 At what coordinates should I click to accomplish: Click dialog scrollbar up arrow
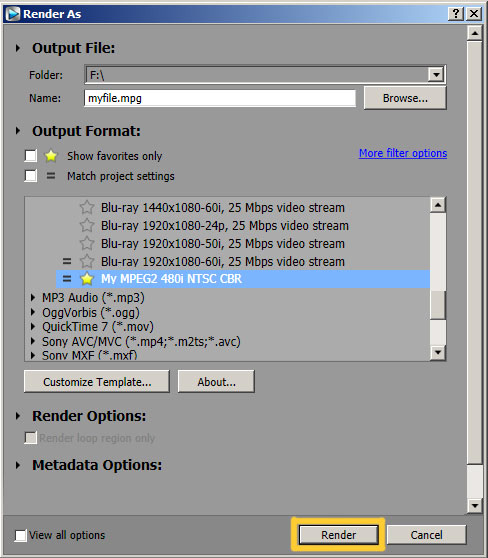pyautogui.click(x=474, y=34)
